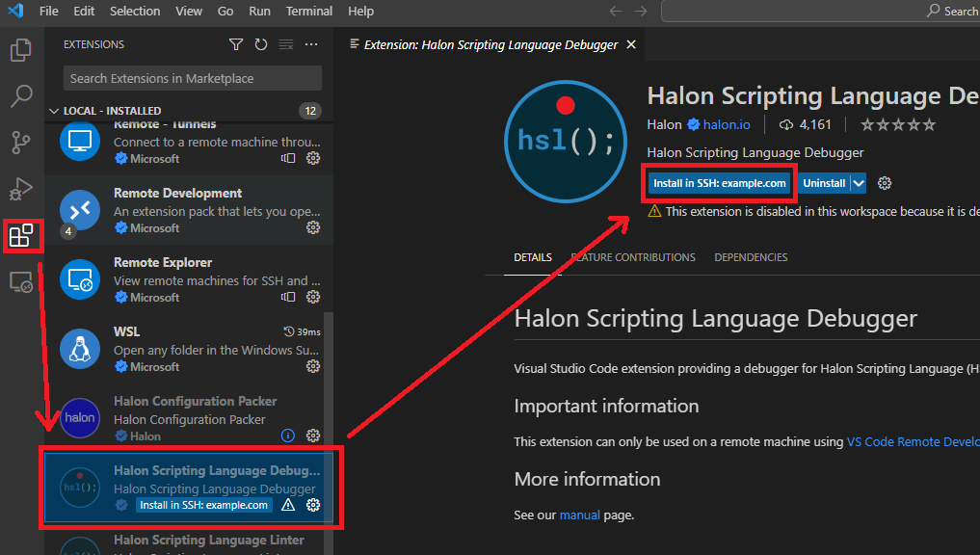The width and height of the screenshot is (980, 555).
Task: Select the WSL extension in list
Action: 189,349
